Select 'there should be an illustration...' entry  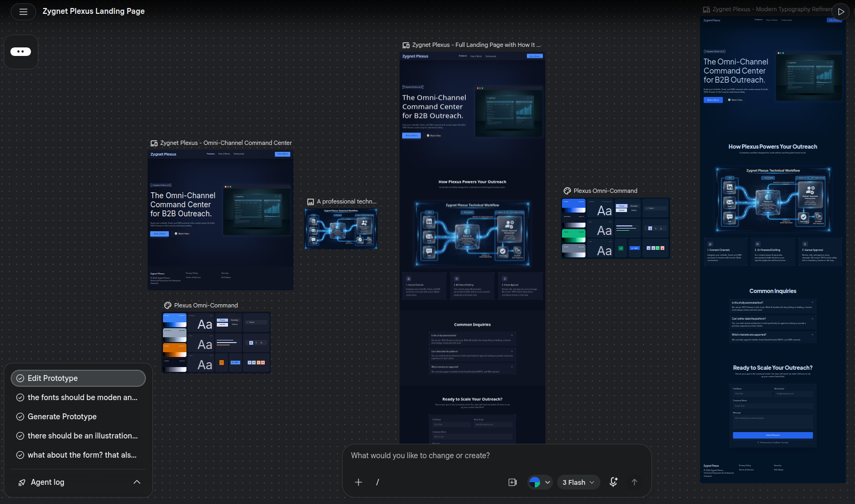(x=78, y=436)
